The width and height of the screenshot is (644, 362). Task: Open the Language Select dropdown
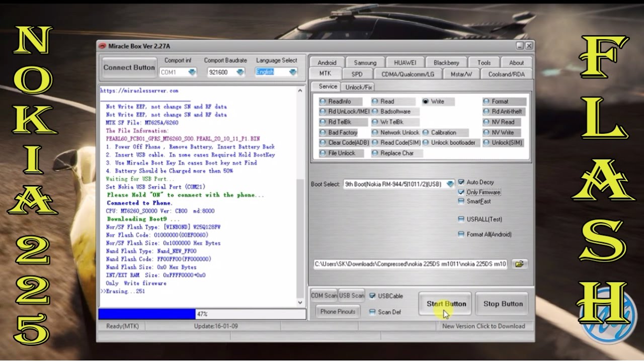pos(293,72)
